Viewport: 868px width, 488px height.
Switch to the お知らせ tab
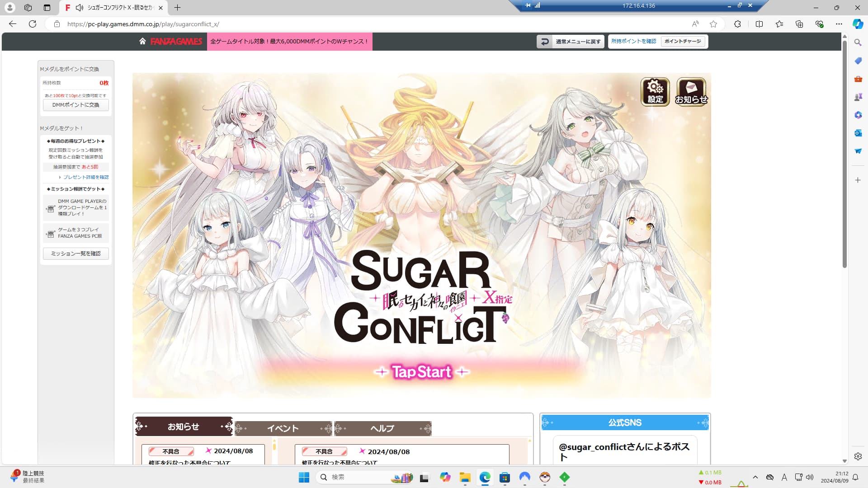click(184, 426)
